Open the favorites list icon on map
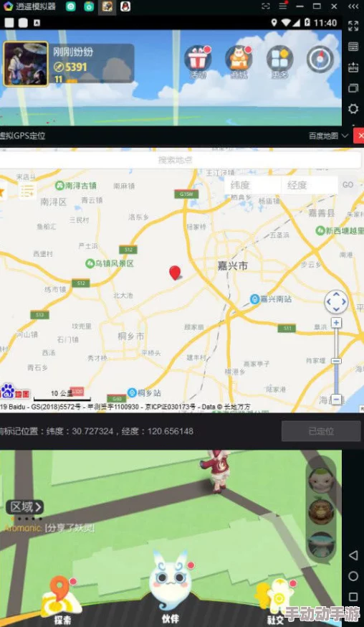 (x=27, y=191)
